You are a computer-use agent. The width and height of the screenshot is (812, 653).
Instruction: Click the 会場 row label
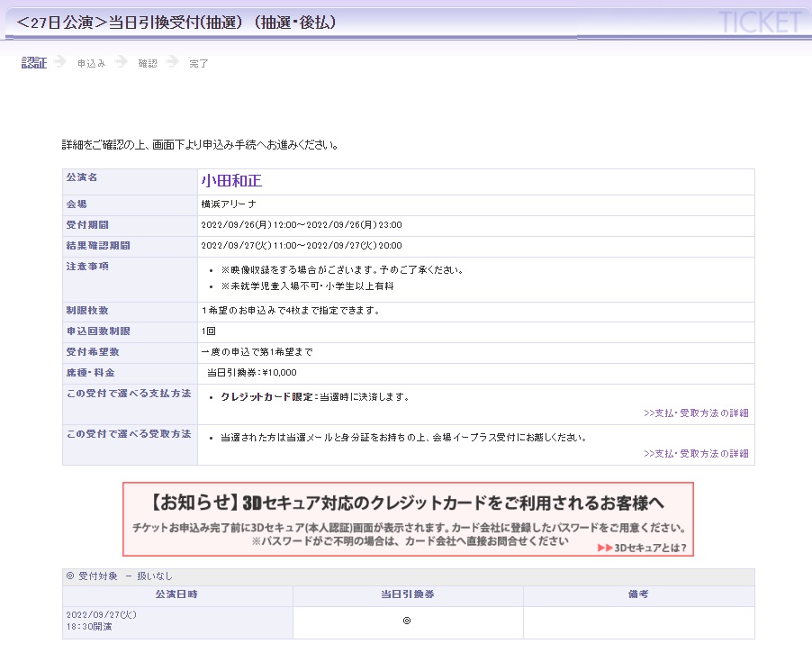[x=77, y=204]
